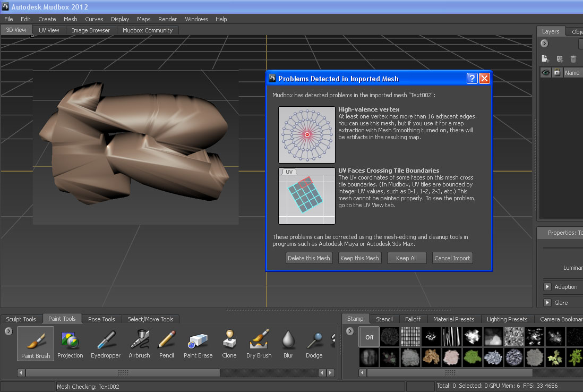Viewport: 583px width, 392px height.
Task: Switch to the Stencil tab
Action: [x=384, y=319]
